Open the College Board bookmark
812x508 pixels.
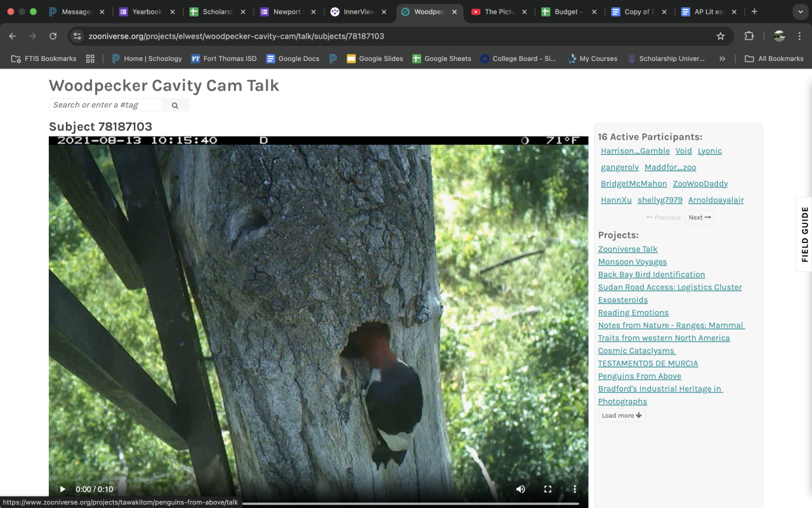pyautogui.click(x=518, y=58)
